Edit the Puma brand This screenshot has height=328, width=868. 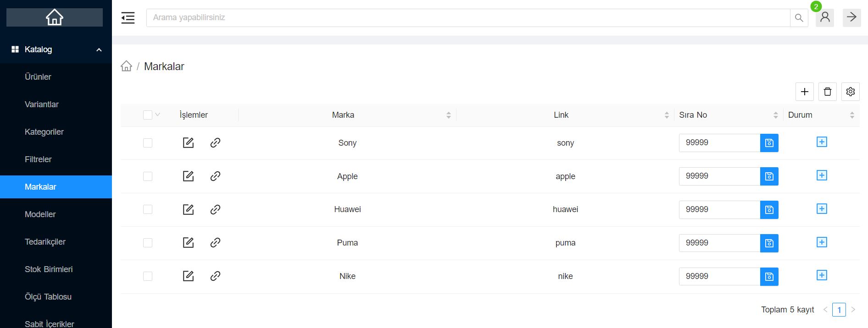188,242
